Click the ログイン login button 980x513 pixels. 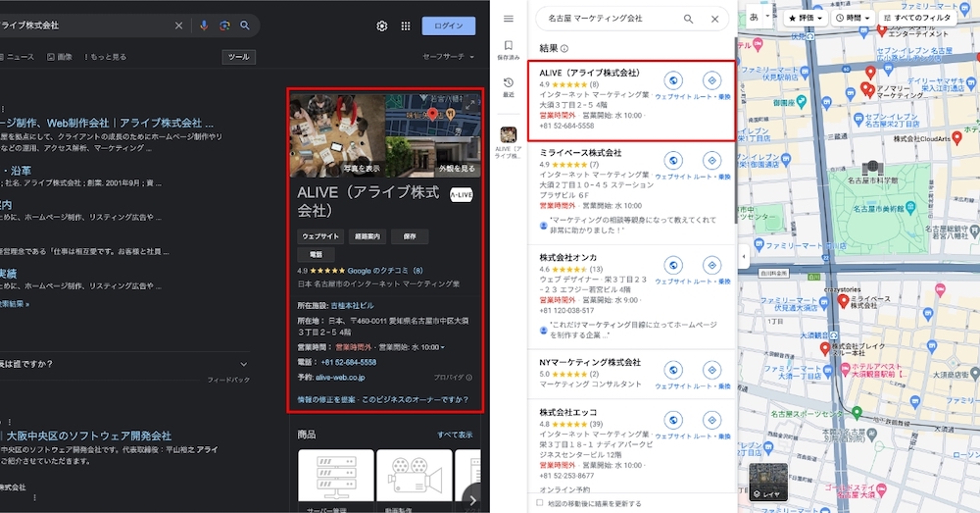click(449, 26)
